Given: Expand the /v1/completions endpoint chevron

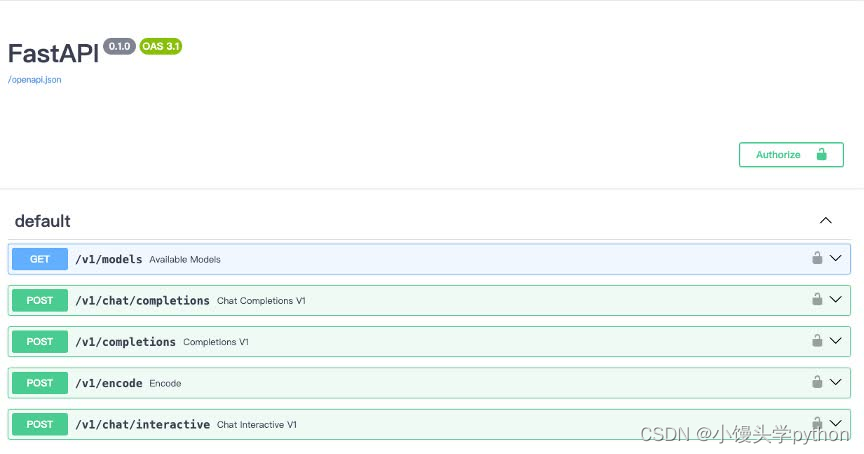Looking at the screenshot, I should 835,340.
